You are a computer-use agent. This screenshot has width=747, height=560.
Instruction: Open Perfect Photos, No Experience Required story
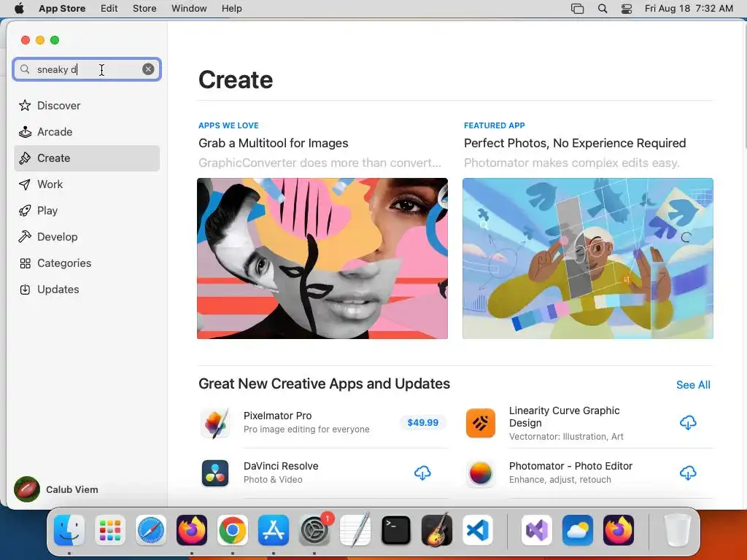tap(575, 144)
